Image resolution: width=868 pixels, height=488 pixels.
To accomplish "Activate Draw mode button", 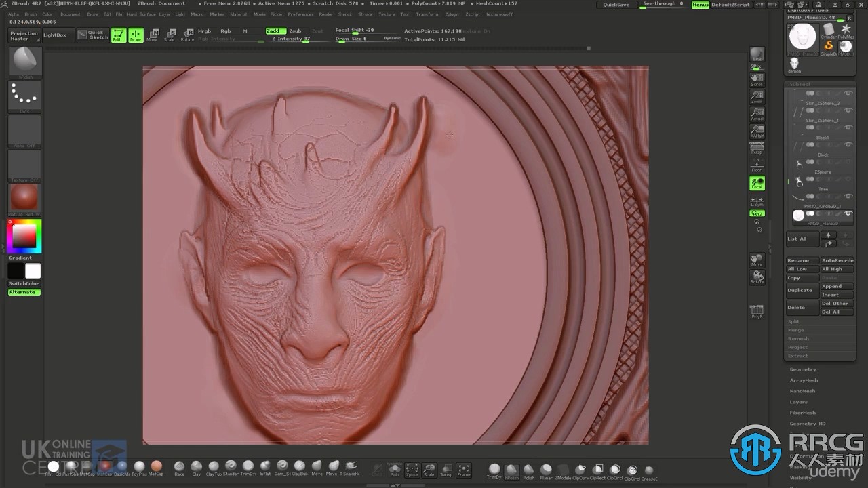I will coord(136,35).
